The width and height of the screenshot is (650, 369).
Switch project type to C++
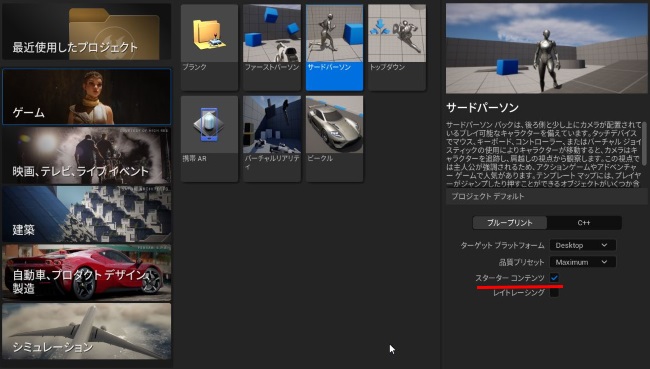[584, 223]
